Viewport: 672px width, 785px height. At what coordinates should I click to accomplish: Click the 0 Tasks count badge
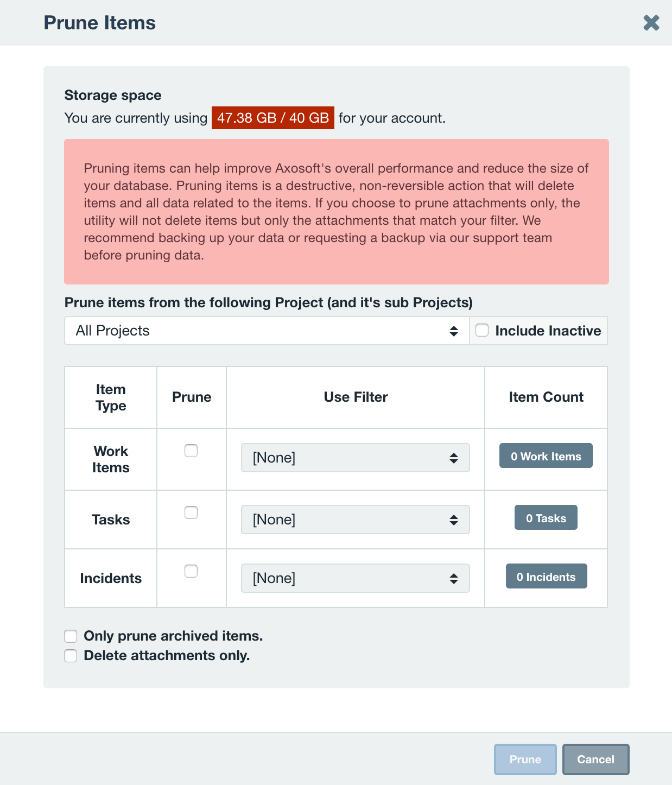546,517
